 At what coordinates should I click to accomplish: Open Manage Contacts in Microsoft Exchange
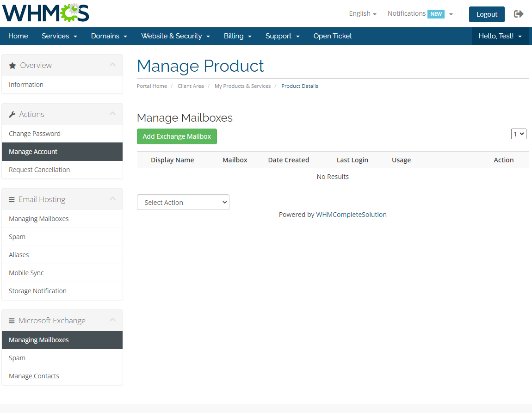[62, 376]
